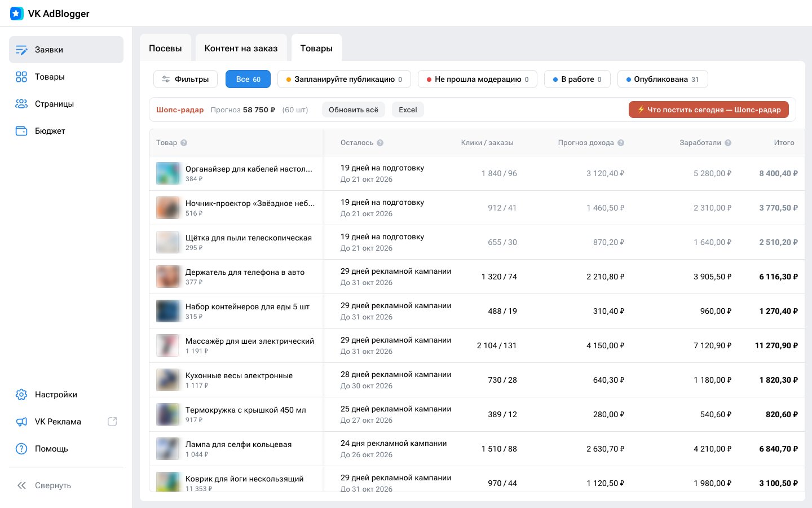Viewport: 812px width, 508px height.
Task: Open the Держатель для телефона в авто thumbnail
Action: [x=168, y=277]
